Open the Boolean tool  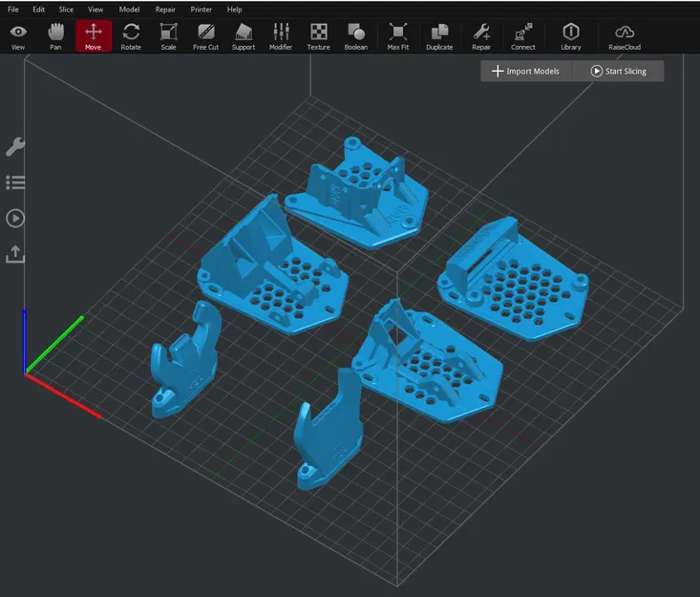click(x=356, y=36)
